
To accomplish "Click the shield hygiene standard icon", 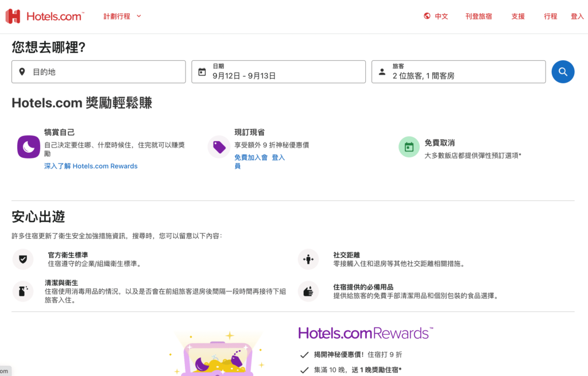I will (x=23, y=259).
